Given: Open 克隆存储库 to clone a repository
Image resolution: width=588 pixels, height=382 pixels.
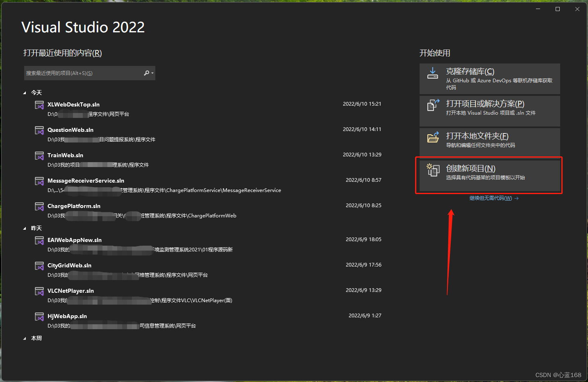Looking at the screenshot, I should coord(490,79).
